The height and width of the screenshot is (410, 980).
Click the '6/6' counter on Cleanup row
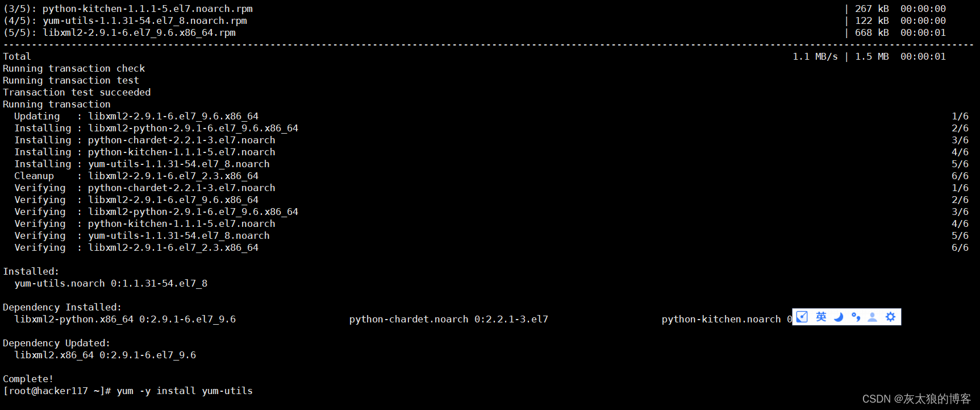pos(960,176)
